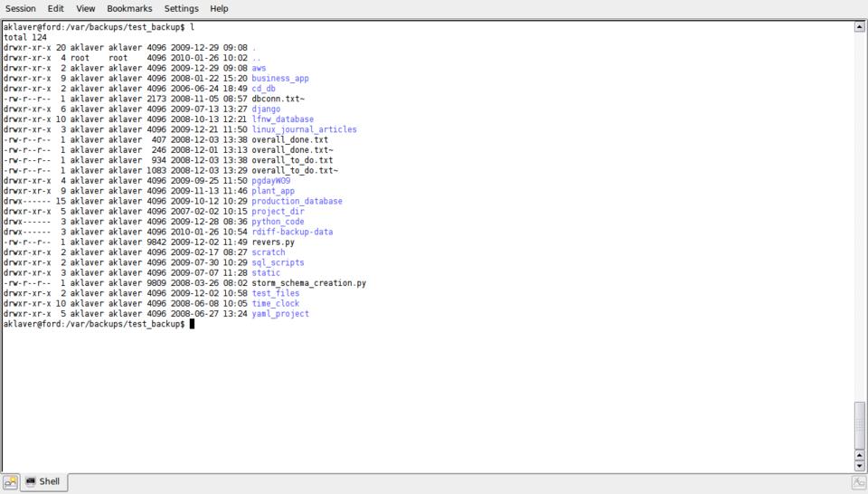Switch to the Shell tab
The height and width of the screenshot is (494, 868).
[x=43, y=482]
